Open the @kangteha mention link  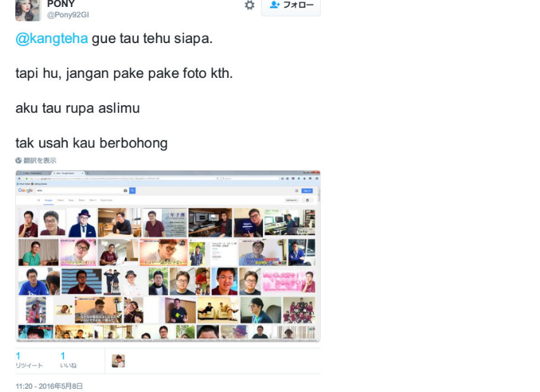point(52,38)
